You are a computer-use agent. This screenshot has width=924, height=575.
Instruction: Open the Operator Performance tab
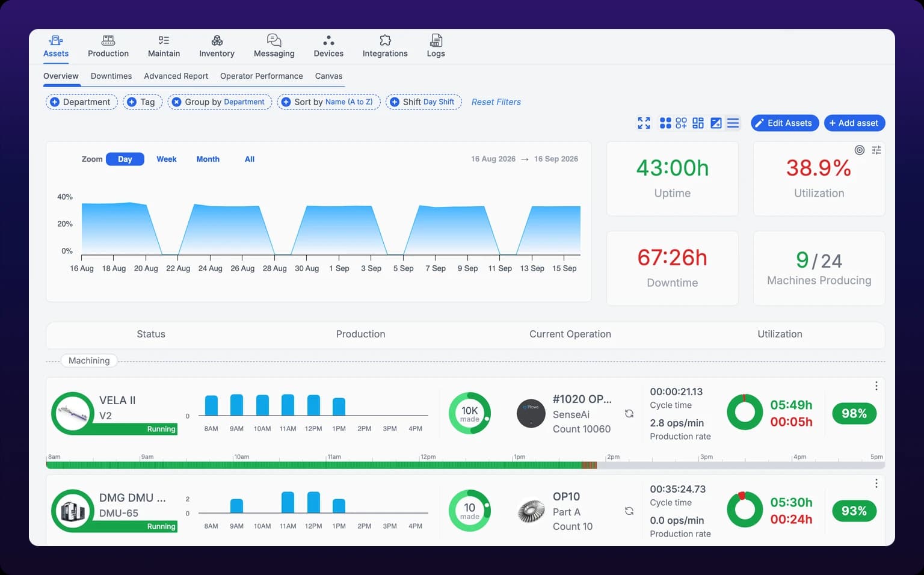pyautogui.click(x=262, y=76)
